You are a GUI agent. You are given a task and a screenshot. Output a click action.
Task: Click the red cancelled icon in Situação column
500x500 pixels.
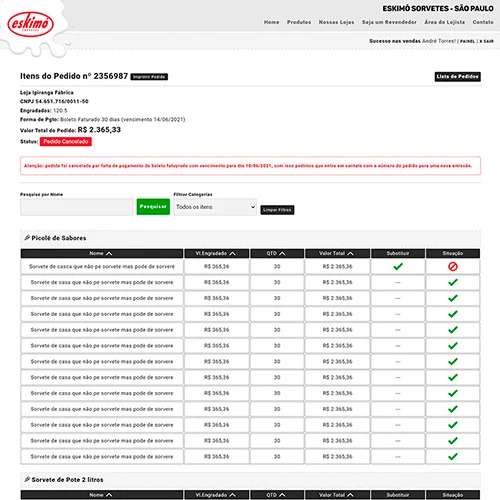453,266
